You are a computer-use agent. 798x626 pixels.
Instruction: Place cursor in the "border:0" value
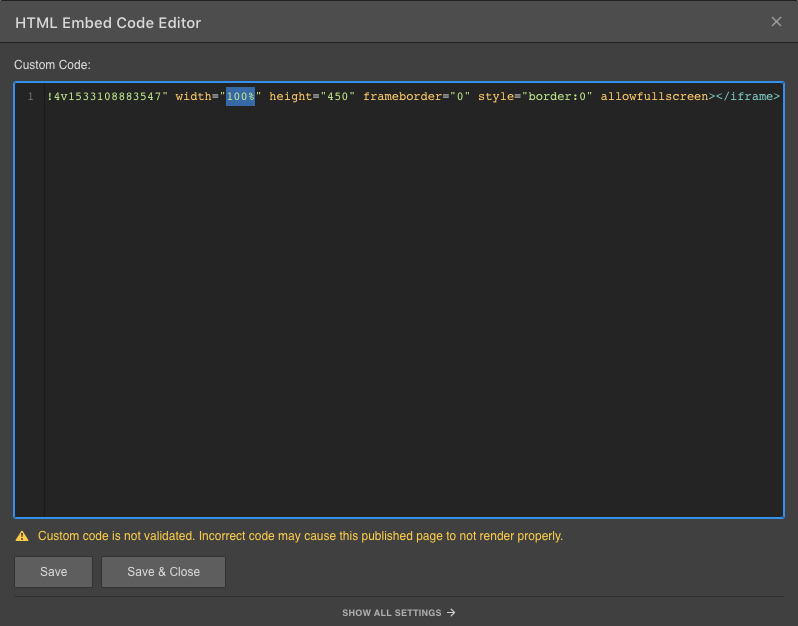[x=557, y=97]
